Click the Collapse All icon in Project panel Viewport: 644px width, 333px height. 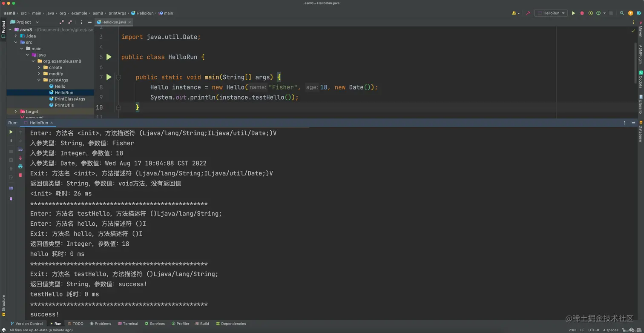pyautogui.click(x=70, y=22)
